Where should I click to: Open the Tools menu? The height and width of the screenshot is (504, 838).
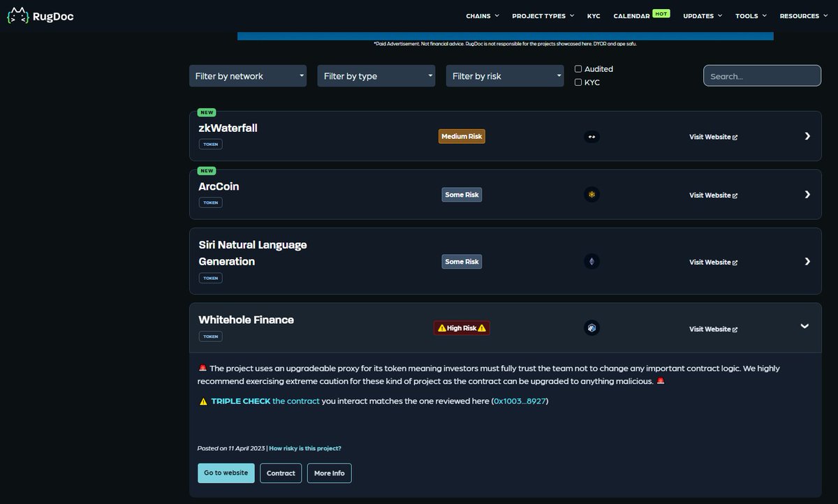pos(751,16)
